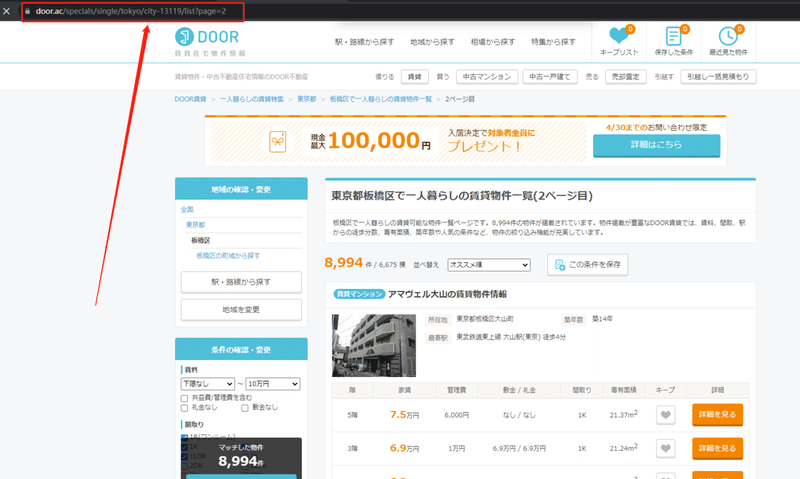Click 東京都 link in region sidebar
The height and width of the screenshot is (479, 800).
[x=195, y=224]
